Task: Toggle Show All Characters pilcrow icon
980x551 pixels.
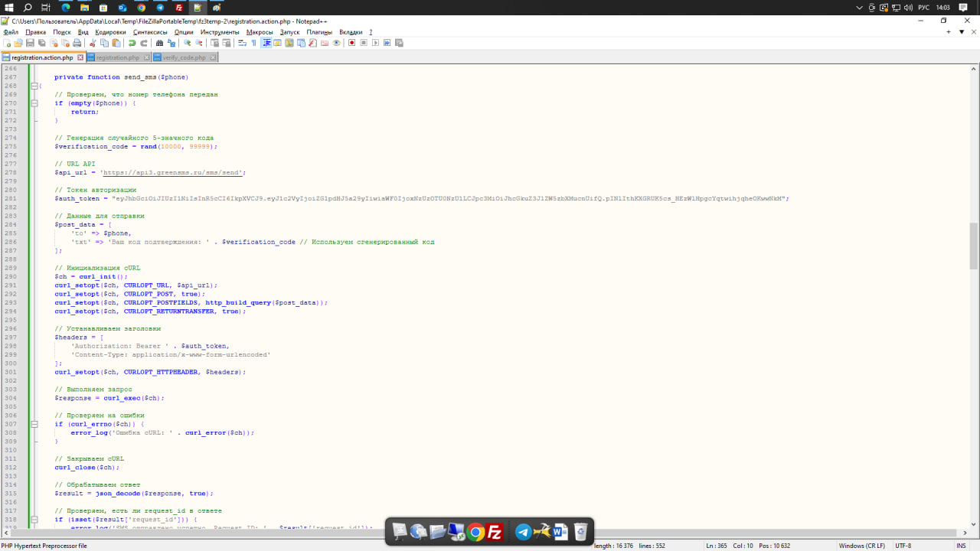Action: click(254, 43)
